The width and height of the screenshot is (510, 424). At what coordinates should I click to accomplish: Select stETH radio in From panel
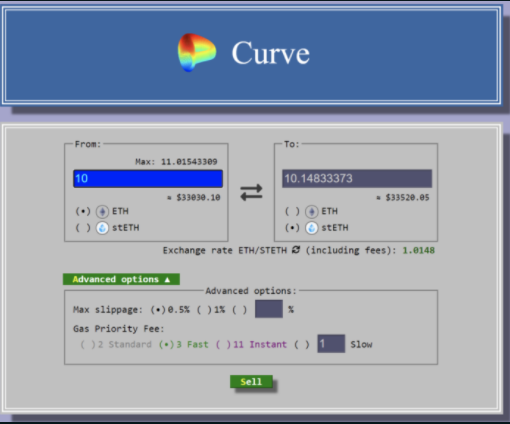[83, 228]
